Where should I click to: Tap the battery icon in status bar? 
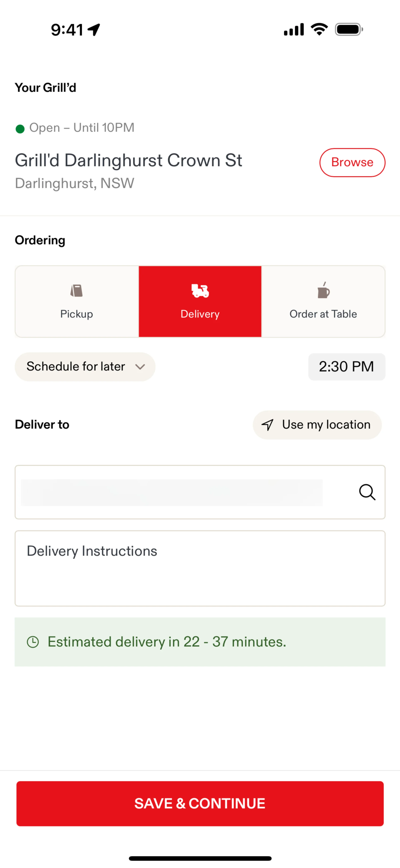pyautogui.click(x=349, y=30)
